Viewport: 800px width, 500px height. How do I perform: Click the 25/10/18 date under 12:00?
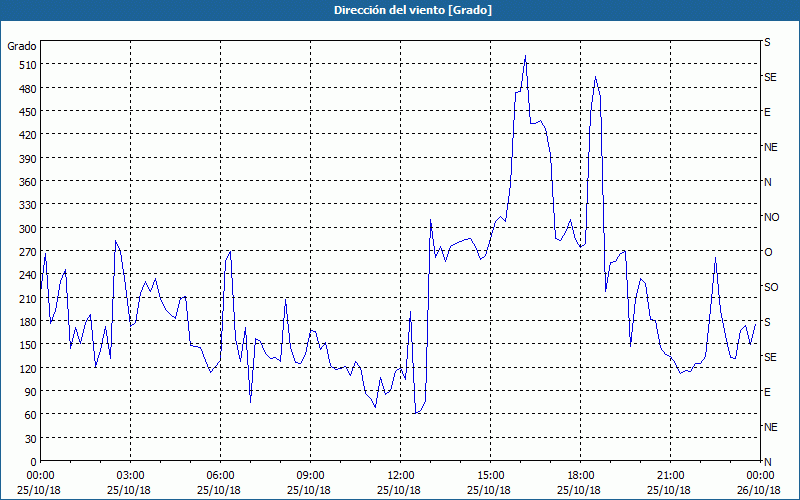click(399, 490)
